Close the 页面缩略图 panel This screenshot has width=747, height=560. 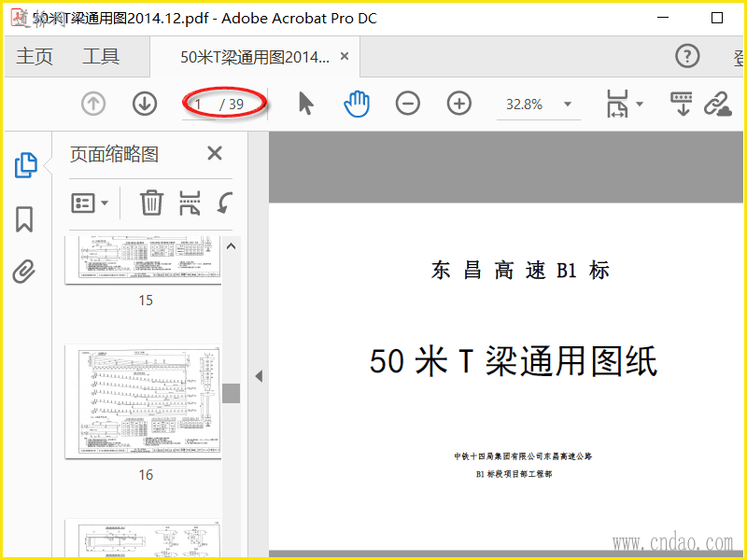(215, 153)
